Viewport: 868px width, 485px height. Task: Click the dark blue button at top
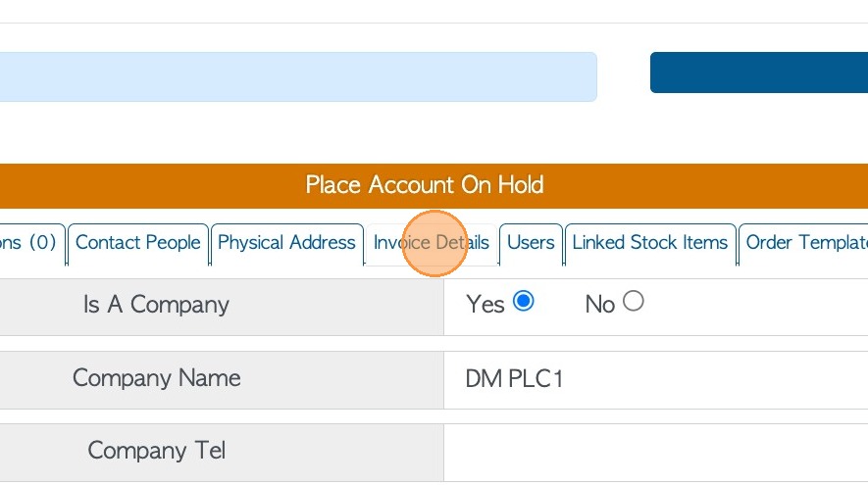pos(758,73)
